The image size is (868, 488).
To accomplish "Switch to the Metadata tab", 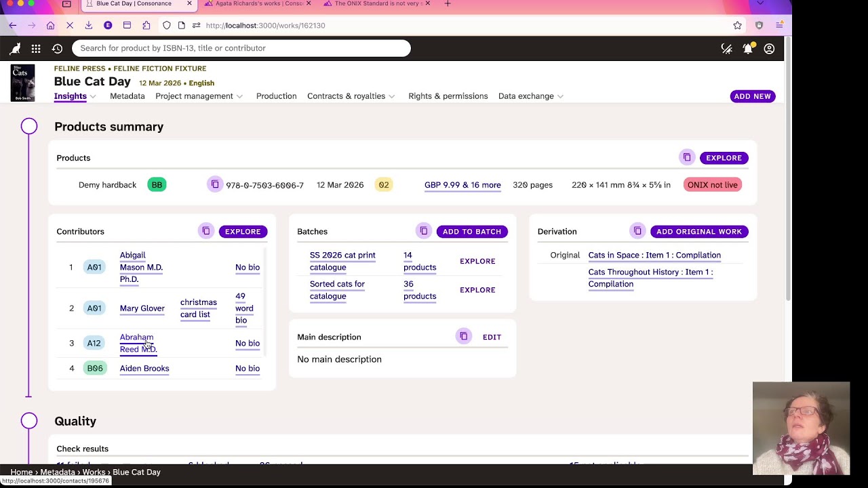I will point(127,96).
